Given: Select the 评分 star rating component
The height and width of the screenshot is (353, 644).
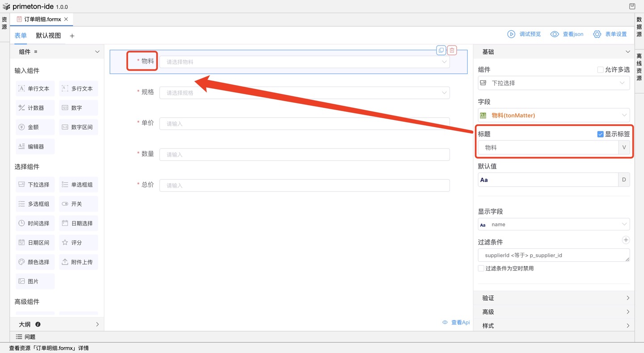Looking at the screenshot, I should click(78, 242).
